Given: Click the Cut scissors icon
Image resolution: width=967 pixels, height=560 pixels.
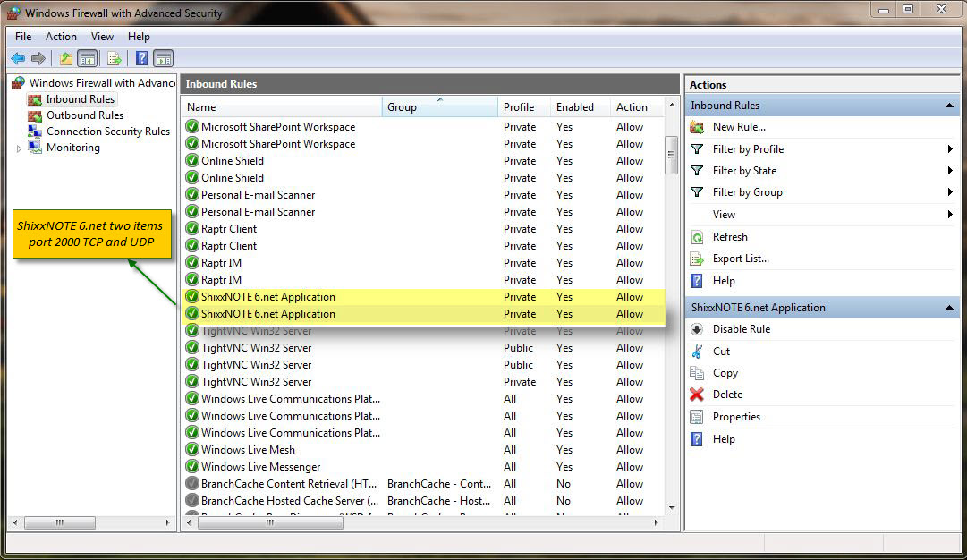Looking at the screenshot, I should [697, 351].
